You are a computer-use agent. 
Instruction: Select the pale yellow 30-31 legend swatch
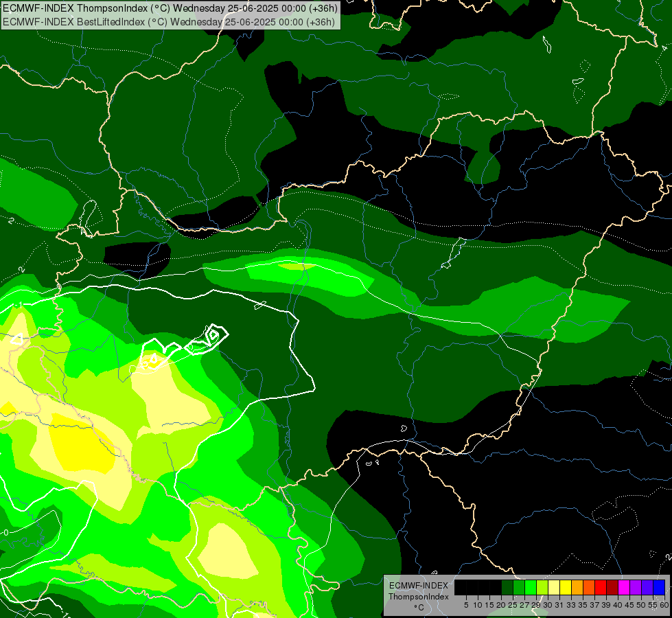[x=553, y=587]
